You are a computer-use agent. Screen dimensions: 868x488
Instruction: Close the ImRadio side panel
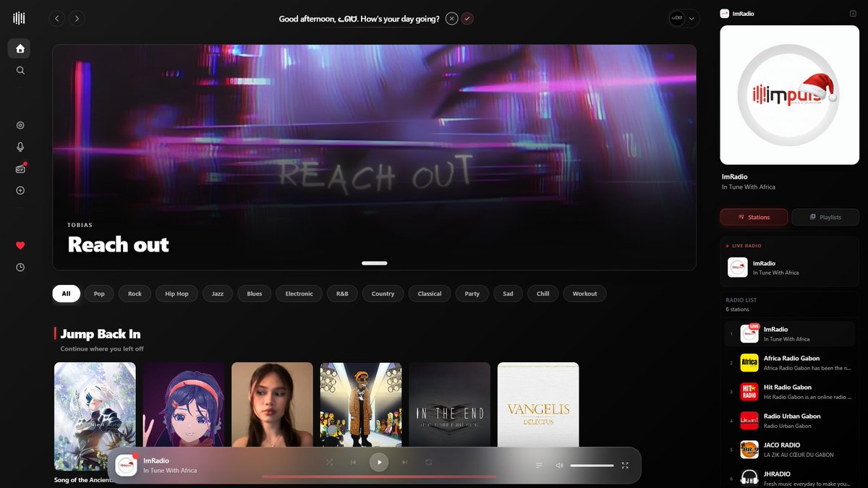853,14
